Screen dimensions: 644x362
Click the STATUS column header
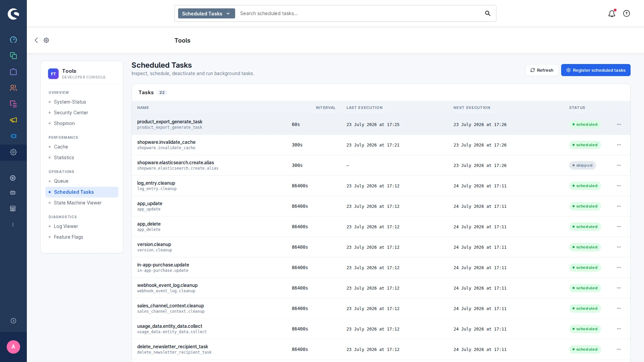pyautogui.click(x=577, y=108)
